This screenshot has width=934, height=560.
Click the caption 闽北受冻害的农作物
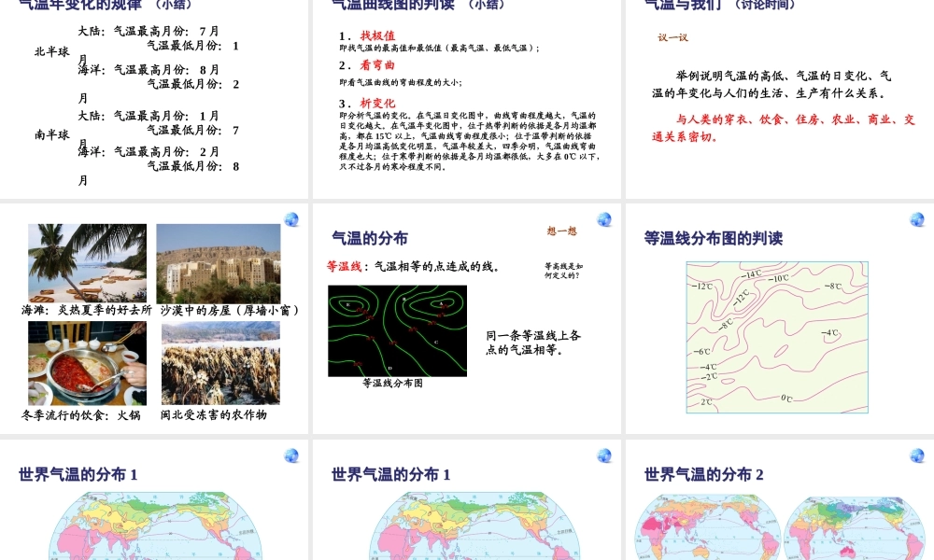pyautogui.click(x=213, y=414)
